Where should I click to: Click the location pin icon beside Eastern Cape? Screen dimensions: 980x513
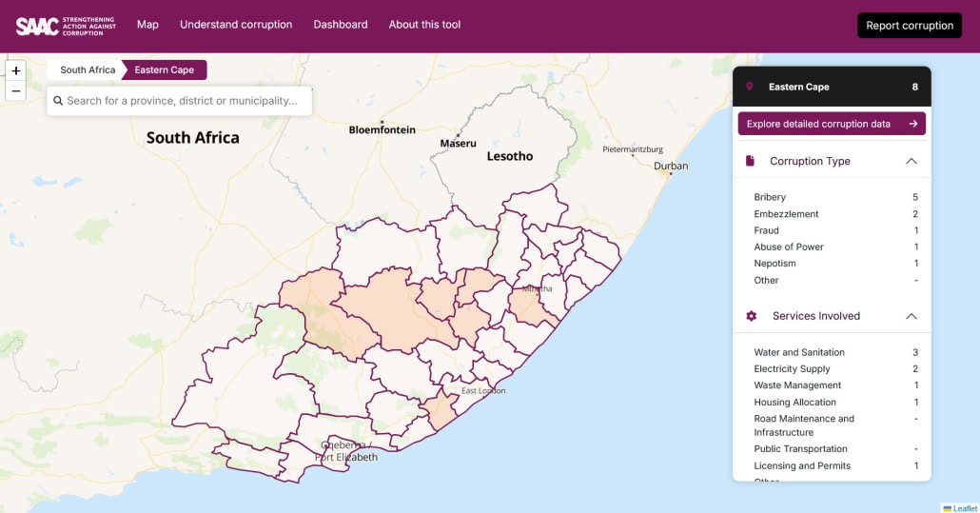pos(750,87)
